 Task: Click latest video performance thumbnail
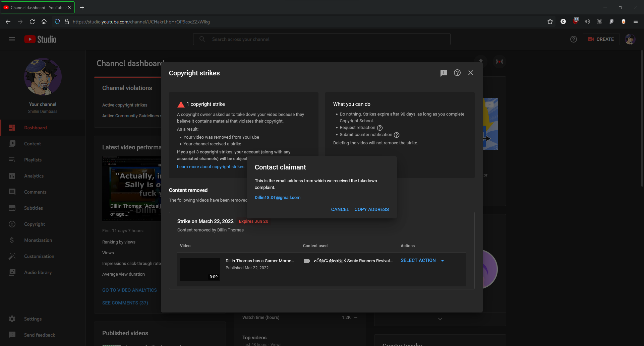(131, 189)
